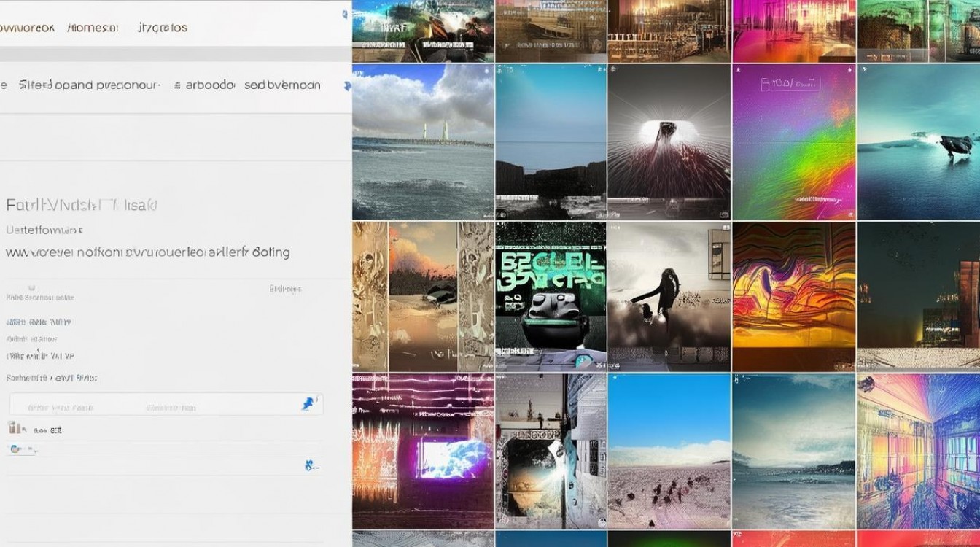Open the 'jtzgatos' tab in the top bar
The height and width of the screenshot is (547, 980).
(x=162, y=28)
